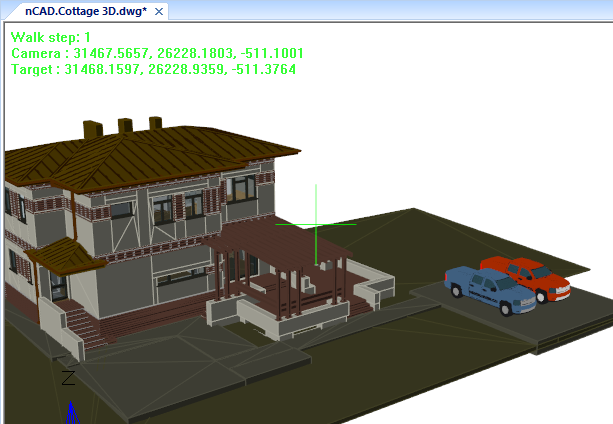Click the blue pickup truck model
Viewport: 613px width, 424px height.
[489, 290]
